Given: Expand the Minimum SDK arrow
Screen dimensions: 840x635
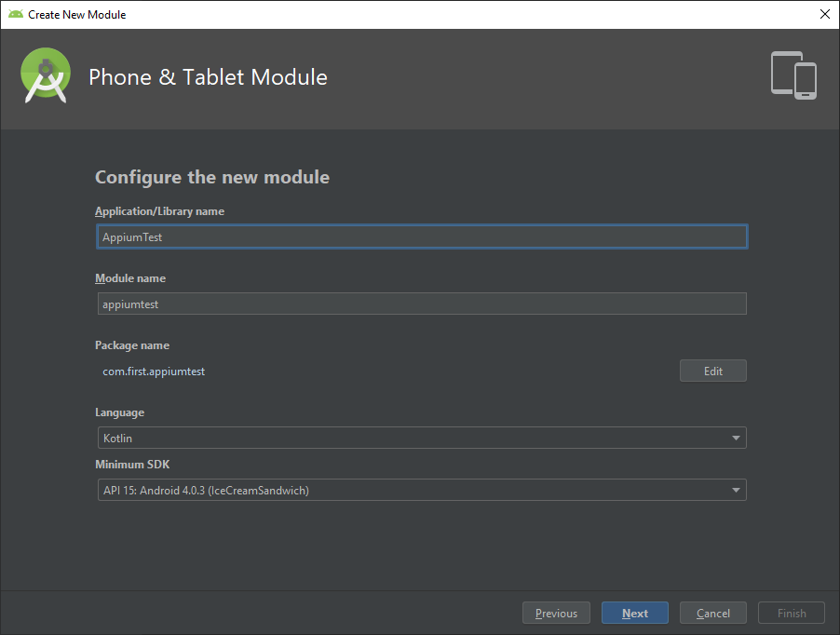Looking at the screenshot, I should click(x=736, y=490).
